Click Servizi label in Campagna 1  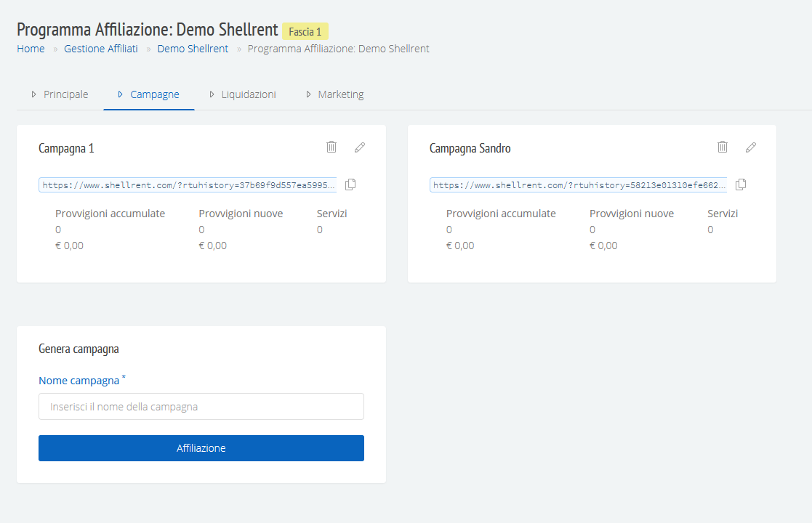pos(332,214)
